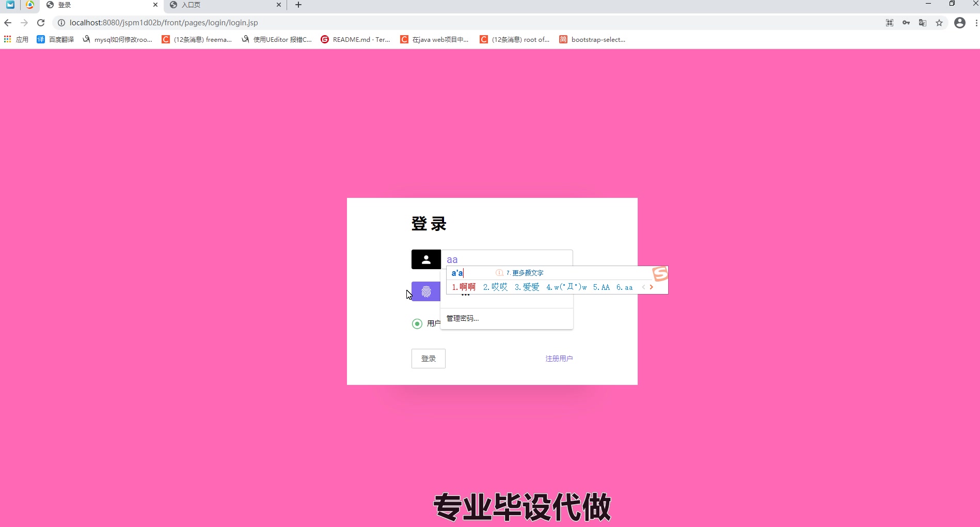The width and height of the screenshot is (980, 527).
Task: Open the mysql如何修改roo... bookmark
Action: (117, 39)
